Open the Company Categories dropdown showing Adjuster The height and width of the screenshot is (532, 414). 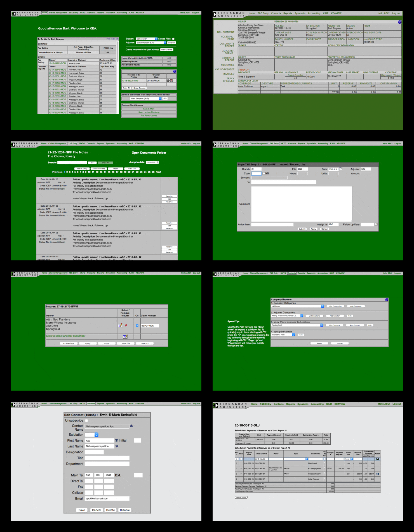298,306
